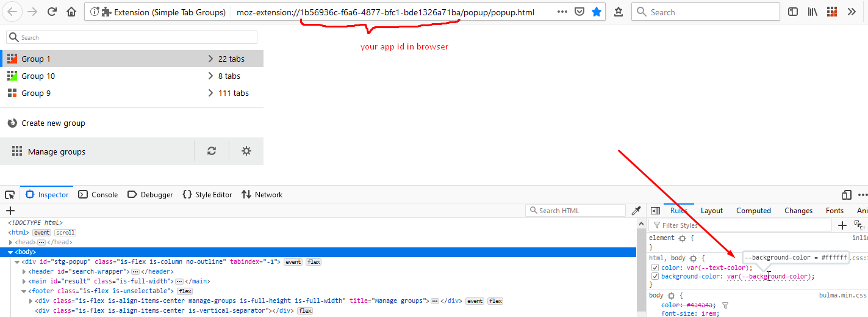The width and height of the screenshot is (868, 317).
Task: Toggle flex badge on the manage-groups div
Action: [x=495, y=301]
